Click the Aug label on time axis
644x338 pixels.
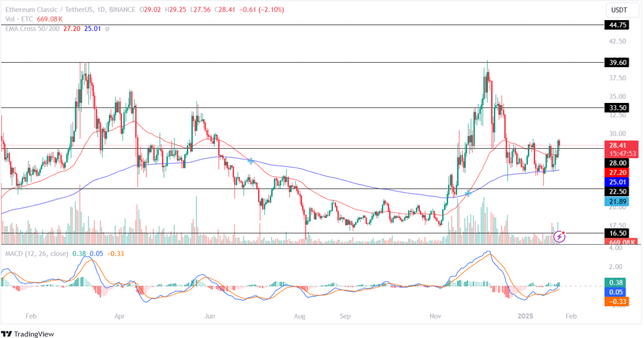(299, 316)
